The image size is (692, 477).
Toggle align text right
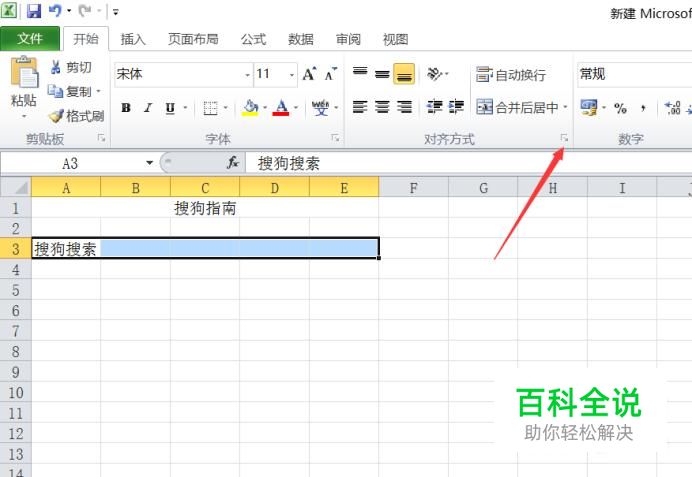(404, 107)
